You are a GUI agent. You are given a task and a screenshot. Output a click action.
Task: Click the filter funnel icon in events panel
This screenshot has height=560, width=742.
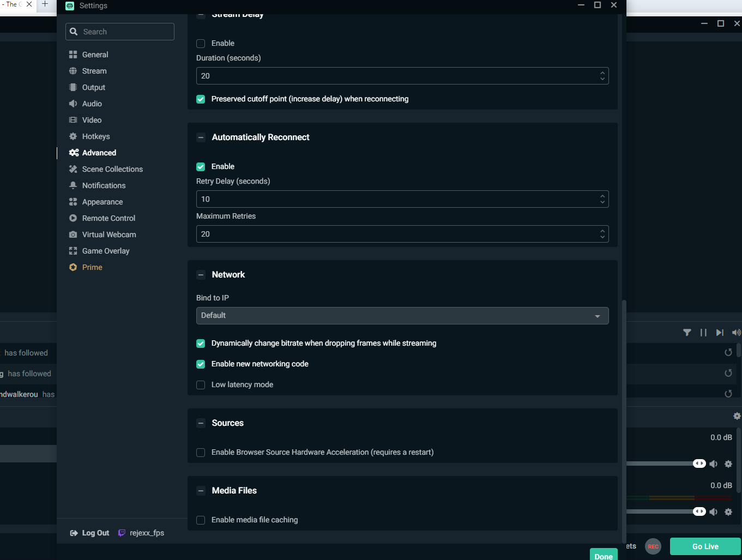click(687, 333)
